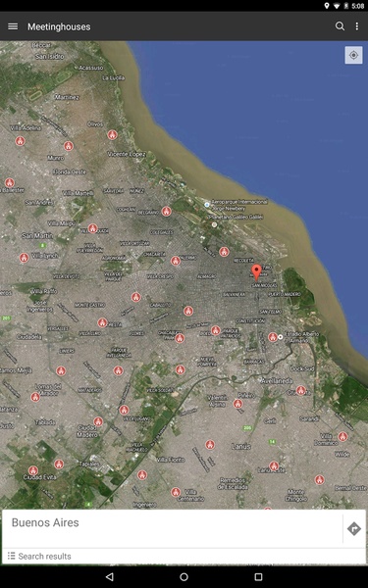368x588 pixels.
Task: Tap the Puerto Madero map label
Action: pyautogui.click(x=285, y=294)
